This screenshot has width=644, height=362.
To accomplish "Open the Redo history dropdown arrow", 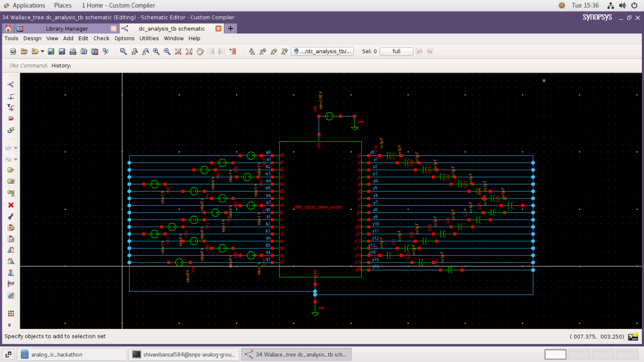I will [16, 159].
